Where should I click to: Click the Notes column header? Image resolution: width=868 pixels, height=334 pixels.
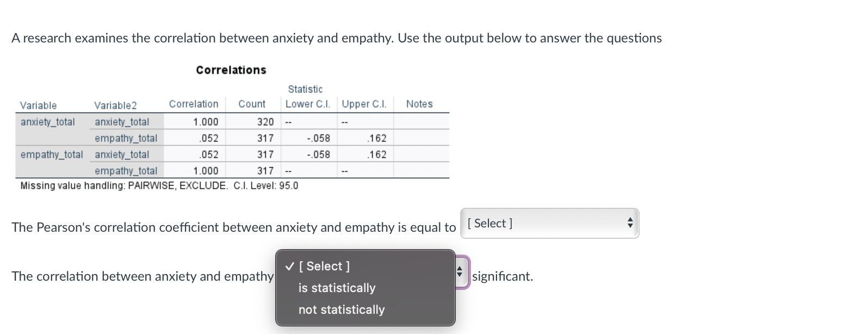tap(419, 104)
